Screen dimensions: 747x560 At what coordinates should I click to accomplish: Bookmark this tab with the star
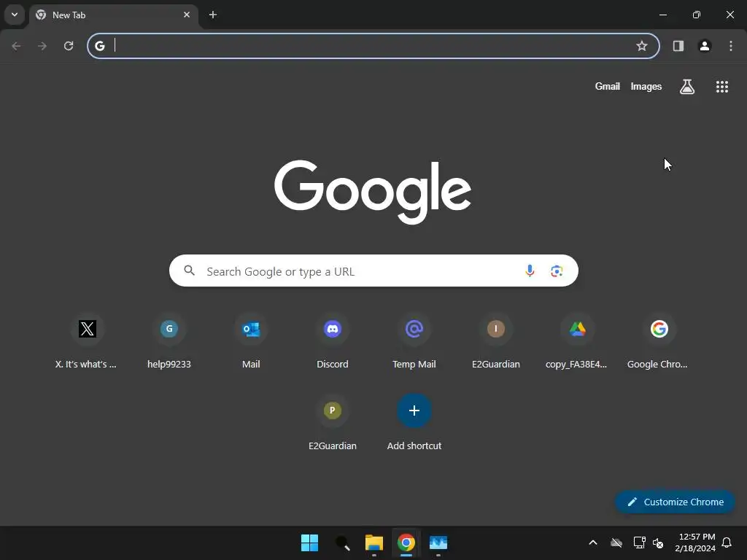(x=642, y=46)
